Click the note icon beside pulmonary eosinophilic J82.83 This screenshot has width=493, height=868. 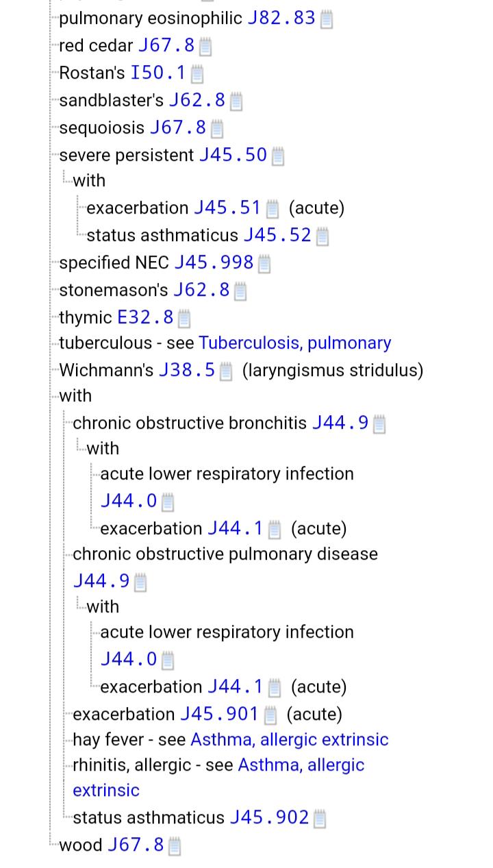click(x=327, y=19)
